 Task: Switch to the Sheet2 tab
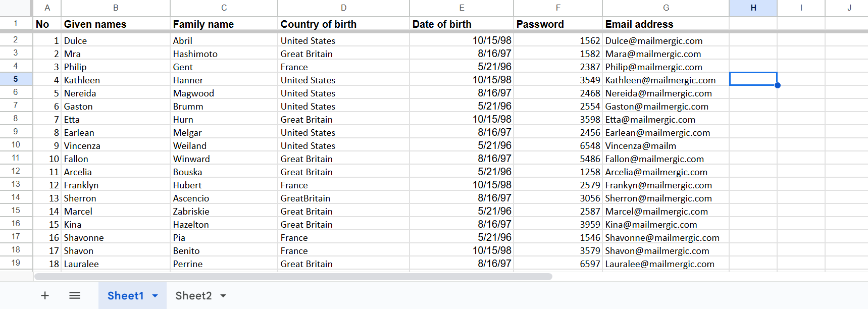tap(193, 296)
